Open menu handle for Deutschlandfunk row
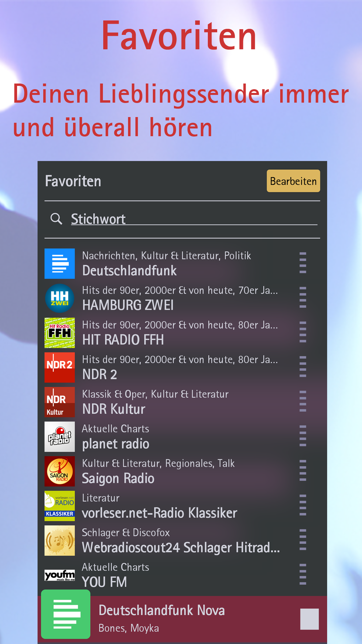This screenshot has height=644, width=362. click(303, 263)
